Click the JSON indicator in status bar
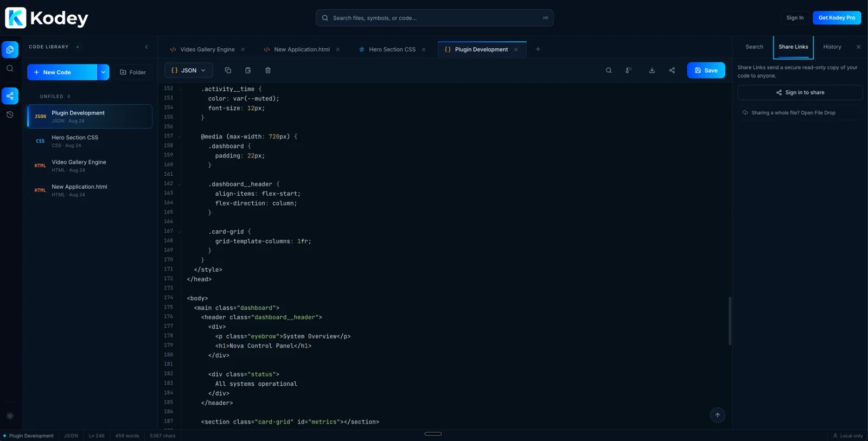Viewport: 868px width, 441px height. [x=71, y=436]
